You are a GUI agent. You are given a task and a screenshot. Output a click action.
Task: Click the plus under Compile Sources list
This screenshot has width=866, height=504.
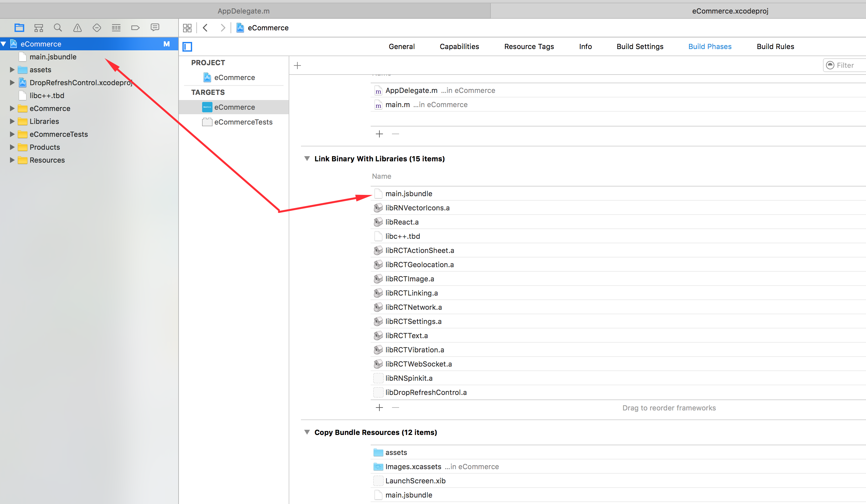tap(379, 134)
